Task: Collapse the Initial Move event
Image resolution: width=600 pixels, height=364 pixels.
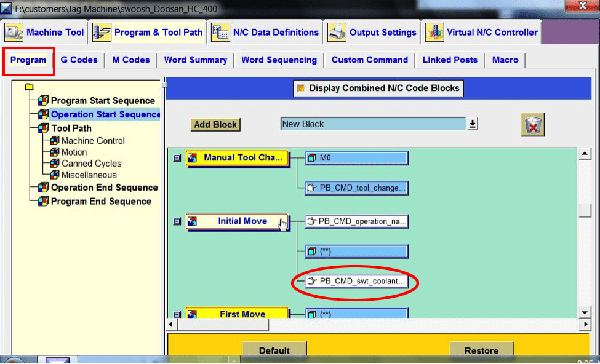Action: [177, 221]
